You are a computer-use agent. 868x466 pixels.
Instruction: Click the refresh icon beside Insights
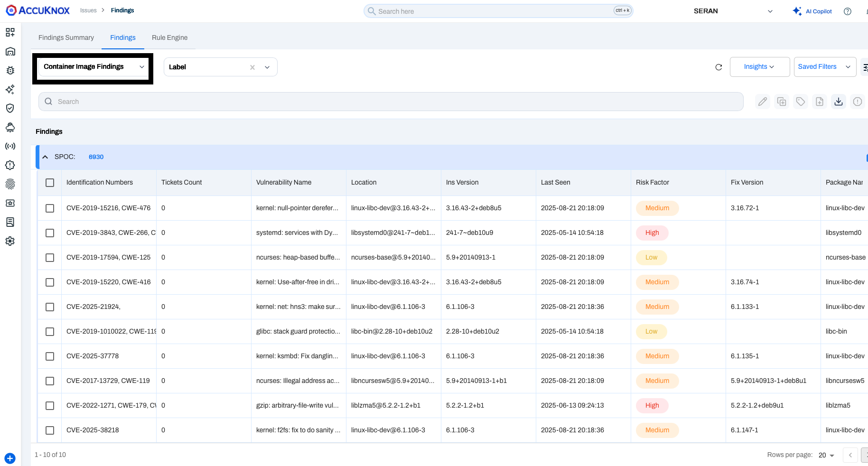[x=719, y=67]
